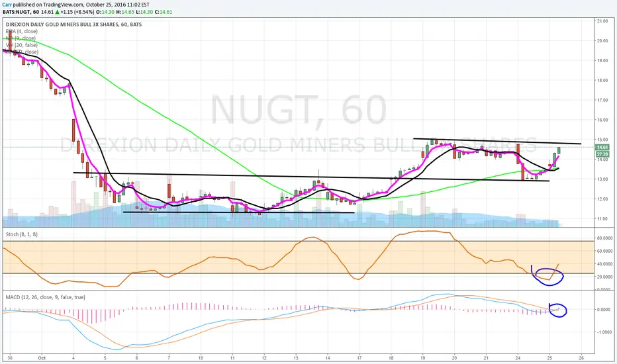Click the 20 date label on time axis
The height and width of the screenshot is (364, 617).
pyautogui.click(x=455, y=358)
